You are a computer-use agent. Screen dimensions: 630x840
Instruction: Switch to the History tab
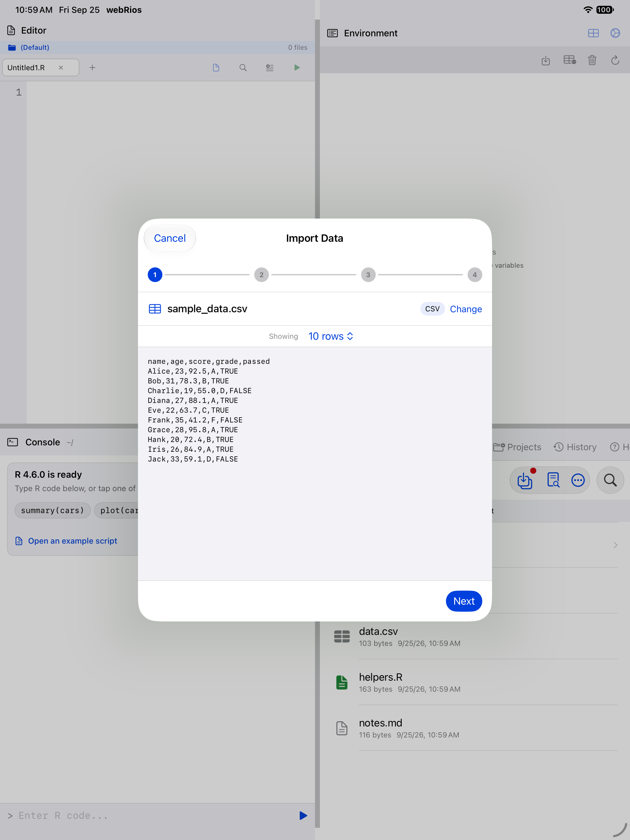575,447
